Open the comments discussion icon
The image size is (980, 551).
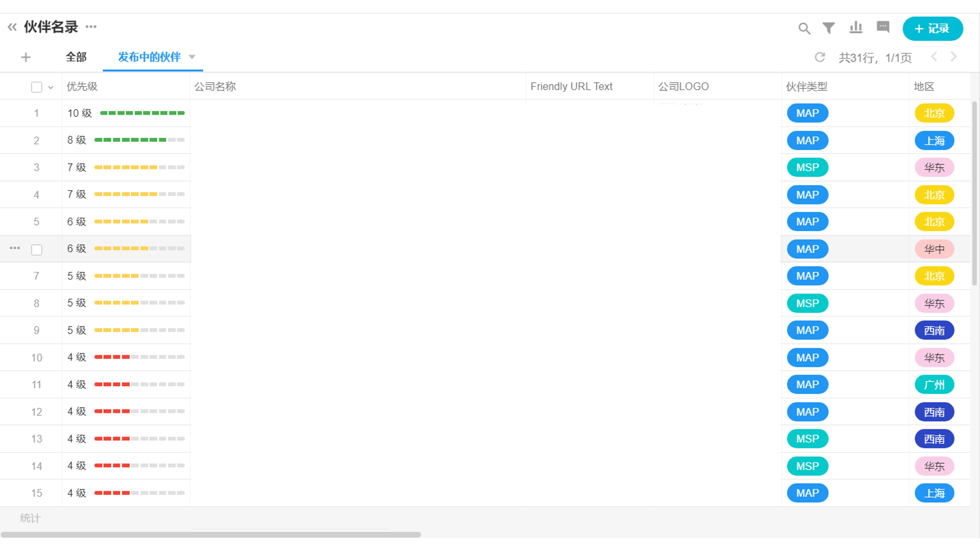click(x=883, y=27)
